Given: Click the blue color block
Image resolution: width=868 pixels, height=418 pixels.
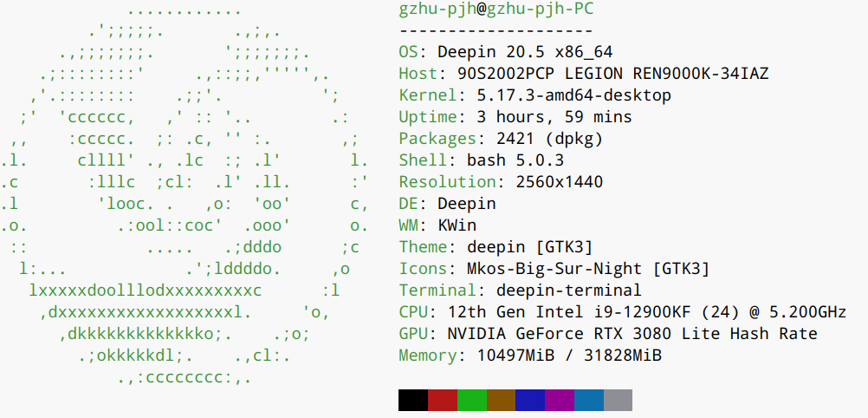Looking at the screenshot, I should click(x=530, y=401).
